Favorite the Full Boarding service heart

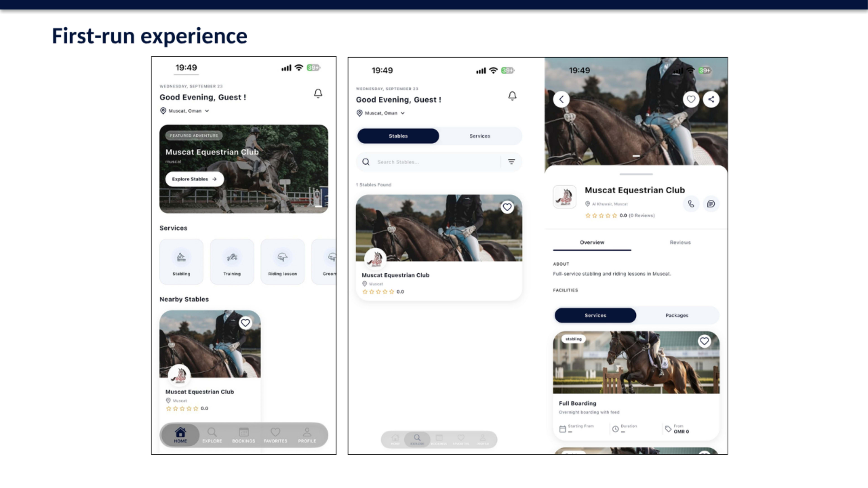point(704,341)
